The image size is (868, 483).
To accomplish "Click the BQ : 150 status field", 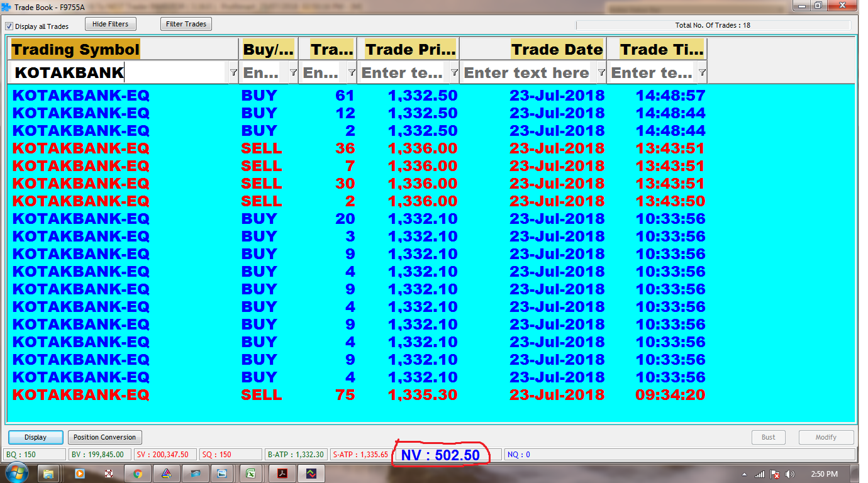I will click(x=35, y=455).
